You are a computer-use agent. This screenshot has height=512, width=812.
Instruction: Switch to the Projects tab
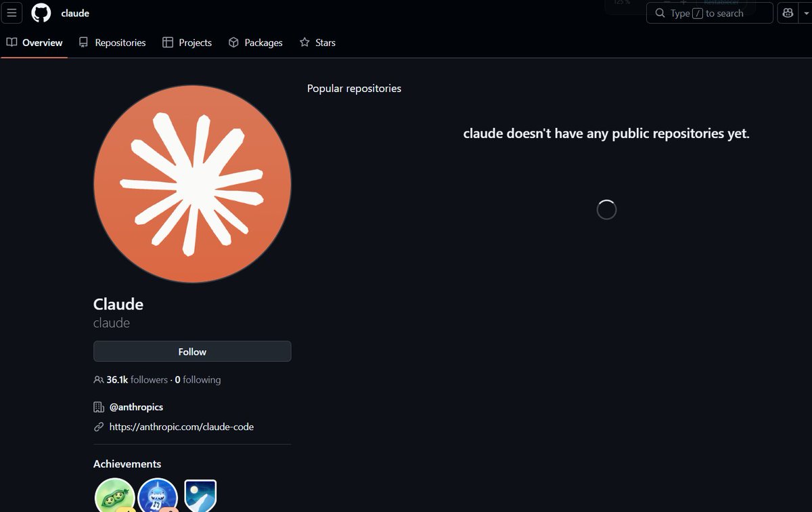pyautogui.click(x=187, y=42)
